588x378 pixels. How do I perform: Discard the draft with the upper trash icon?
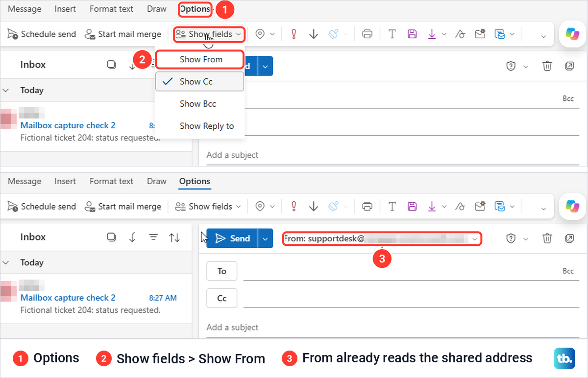point(547,66)
